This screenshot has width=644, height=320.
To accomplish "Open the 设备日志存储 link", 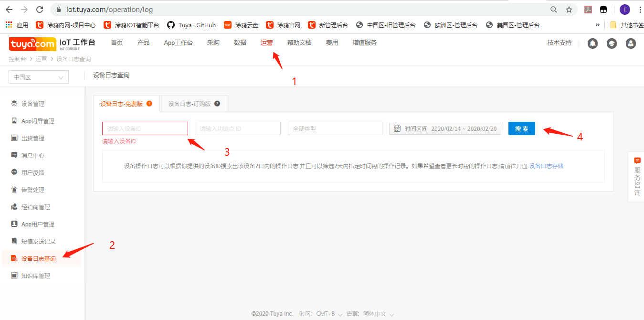I will 546,166.
